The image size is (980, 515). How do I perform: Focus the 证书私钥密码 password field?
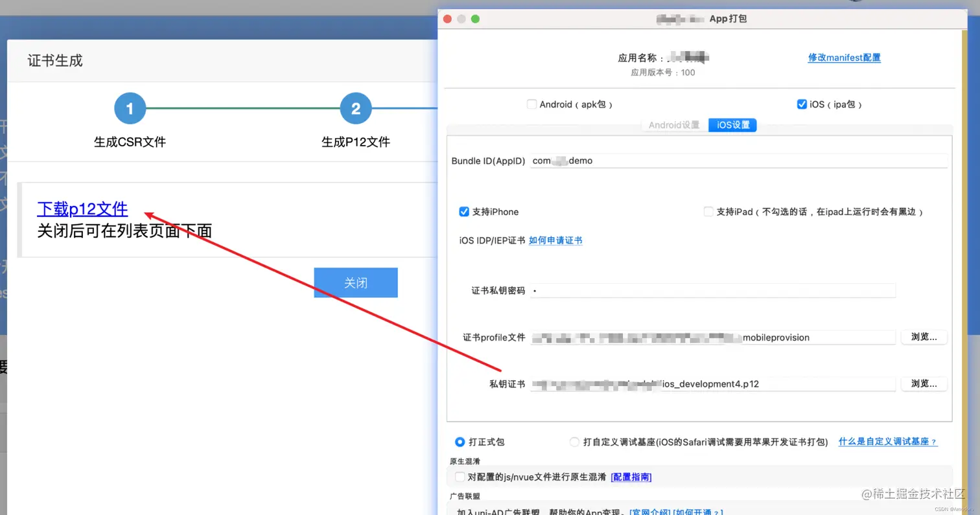tap(713, 291)
